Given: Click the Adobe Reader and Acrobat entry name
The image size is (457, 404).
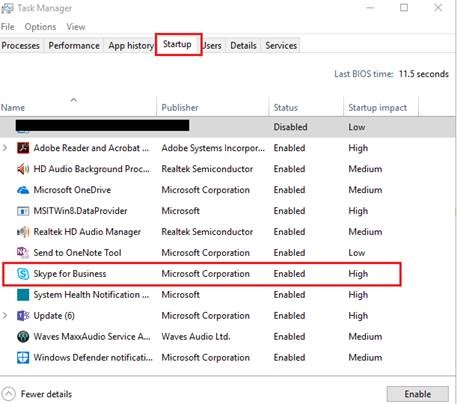Looking at the screenshot, I should 91,148.
